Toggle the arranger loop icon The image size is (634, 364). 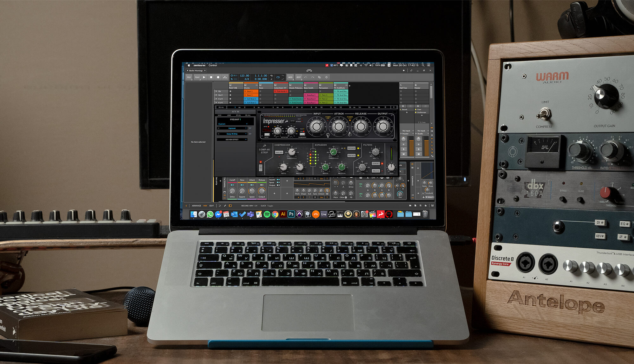click(278, 77)
